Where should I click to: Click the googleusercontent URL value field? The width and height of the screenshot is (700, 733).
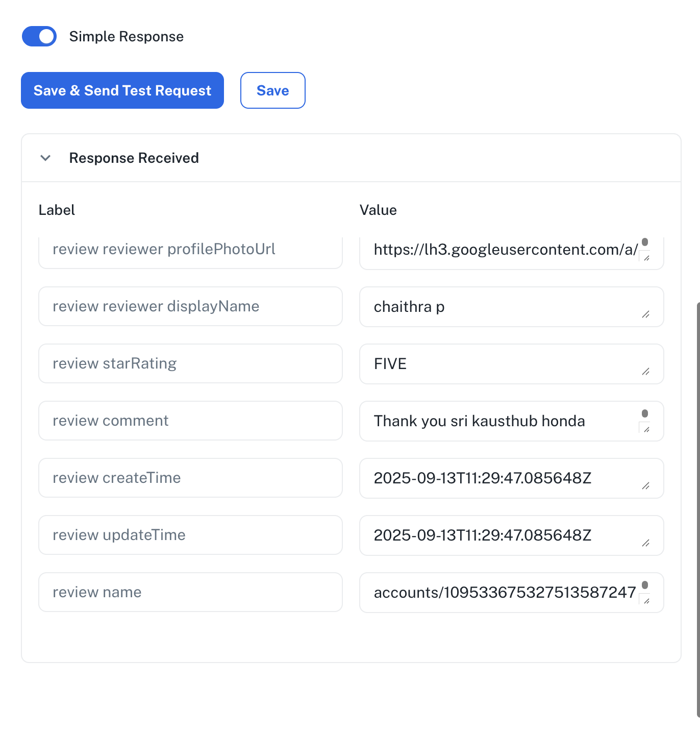coord(512,252)
